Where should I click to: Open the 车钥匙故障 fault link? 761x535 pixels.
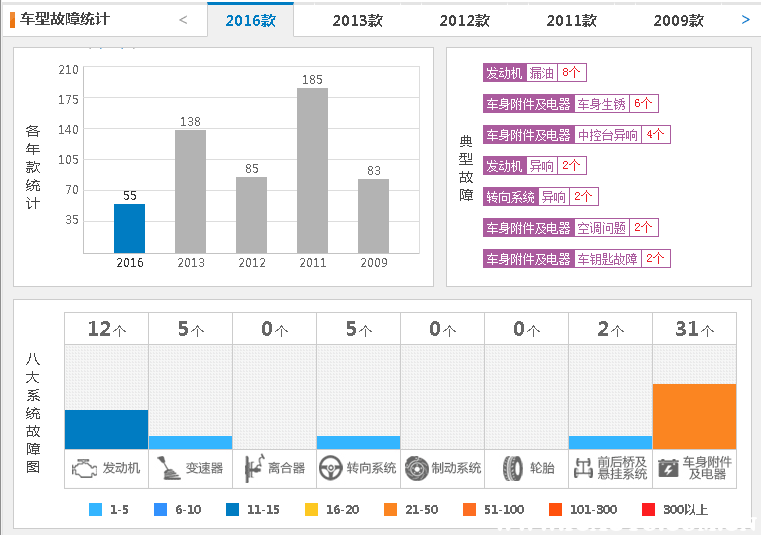pyautogui.click(x=607, y=259)
